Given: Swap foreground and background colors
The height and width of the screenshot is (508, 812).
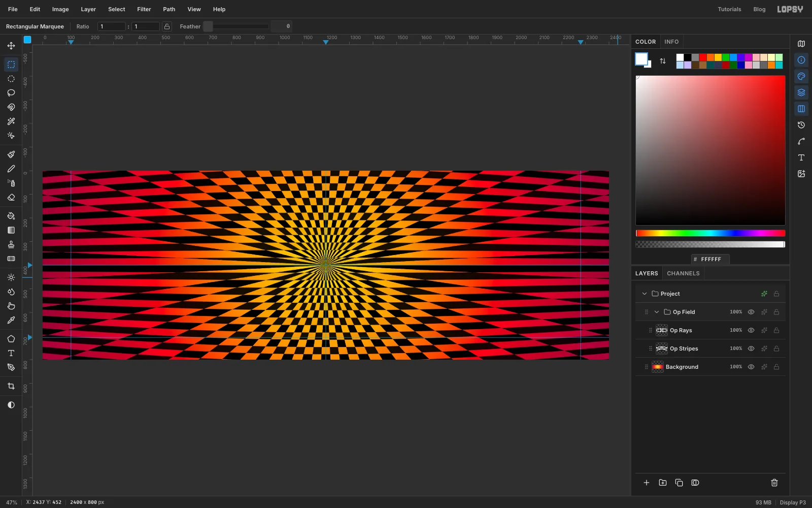Looking at the screenshot, I should [x=663, y=61].
